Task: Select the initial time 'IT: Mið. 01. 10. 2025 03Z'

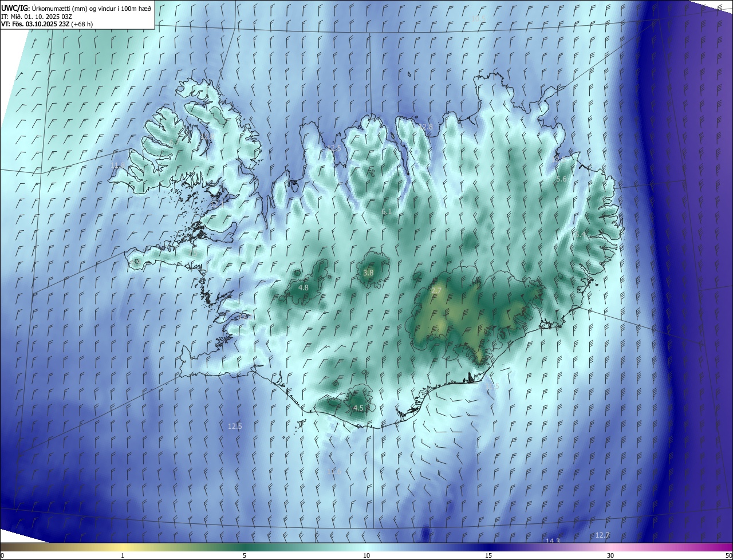Action: pyautogui.click(x=37, y=16)
